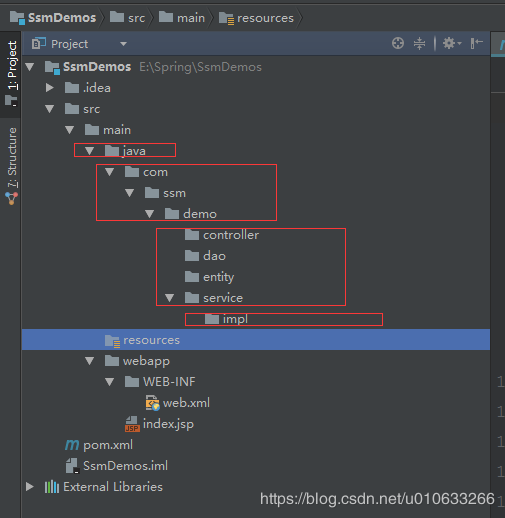The image size is (505, 518).
Task: Select the 'controller' package label
Action: point(231,235)
